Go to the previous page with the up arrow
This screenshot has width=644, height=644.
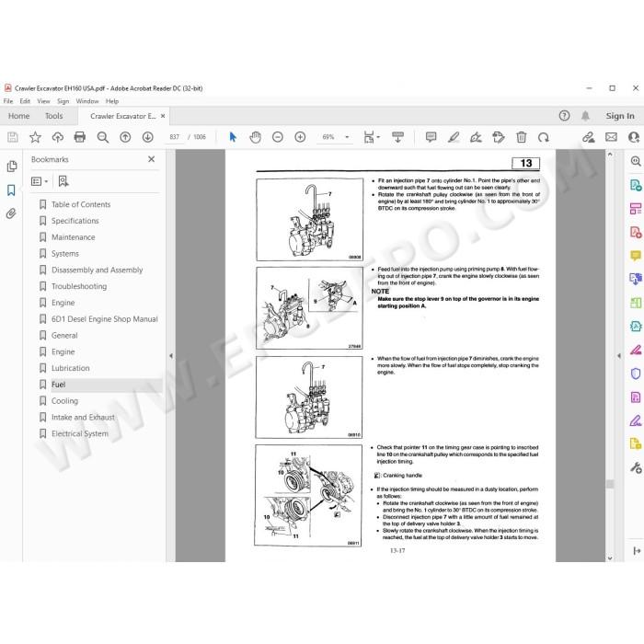125,137
